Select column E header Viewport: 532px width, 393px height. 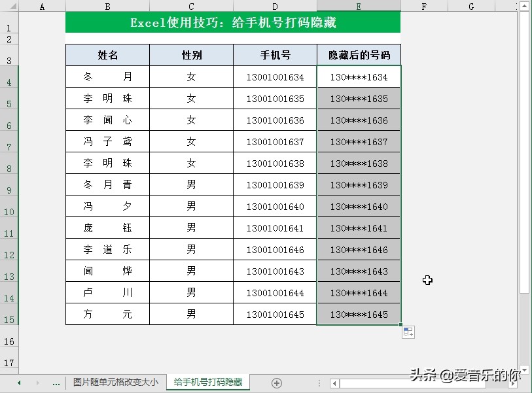tap(357, 5)
